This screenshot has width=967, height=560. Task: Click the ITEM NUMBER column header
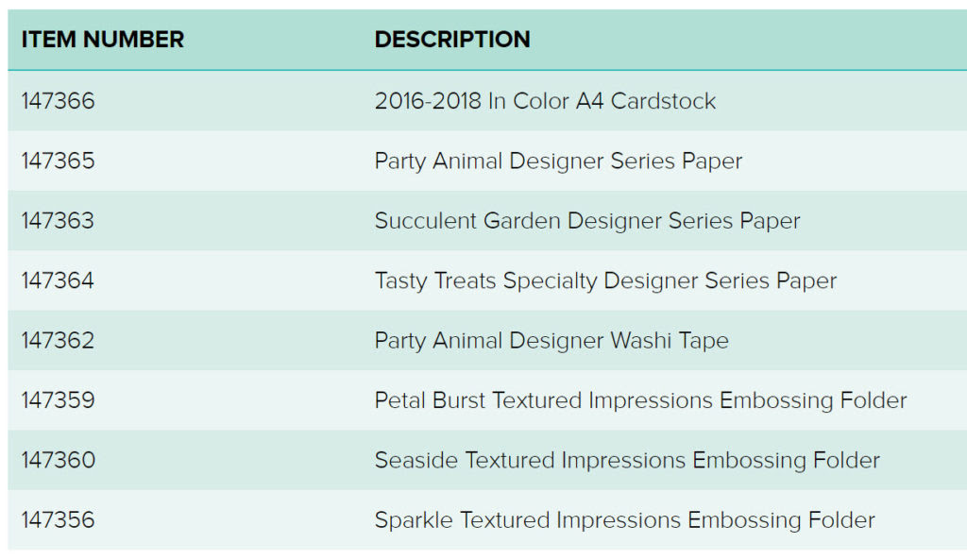102,40
